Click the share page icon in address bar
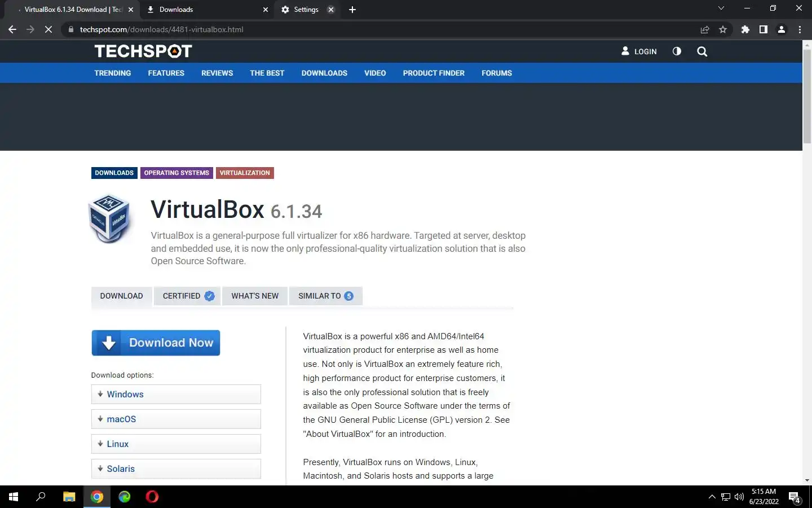Screen dimensions: 812x508 (705, 29)
